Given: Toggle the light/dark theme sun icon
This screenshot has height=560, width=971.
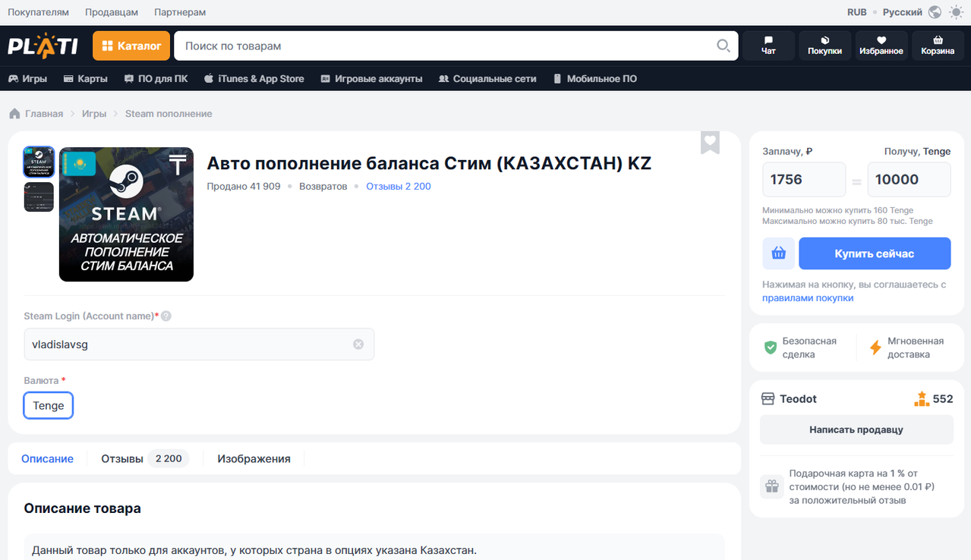Looking at the screenshot, I should [955, 12].
